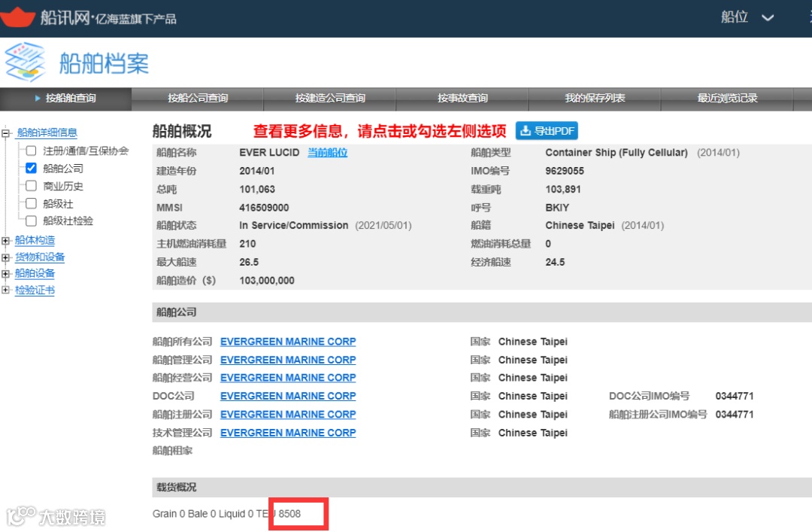Expand the 货物和设备 tree node
Viewport: 812px width, 532px height.
pyautogui.click(x=6, y=257)
